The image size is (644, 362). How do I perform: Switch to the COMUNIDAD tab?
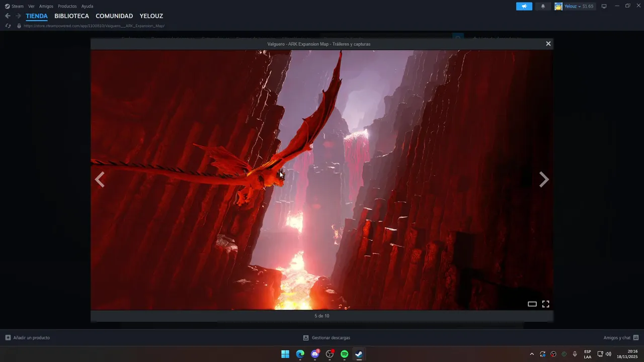click(x=114, y=16)
